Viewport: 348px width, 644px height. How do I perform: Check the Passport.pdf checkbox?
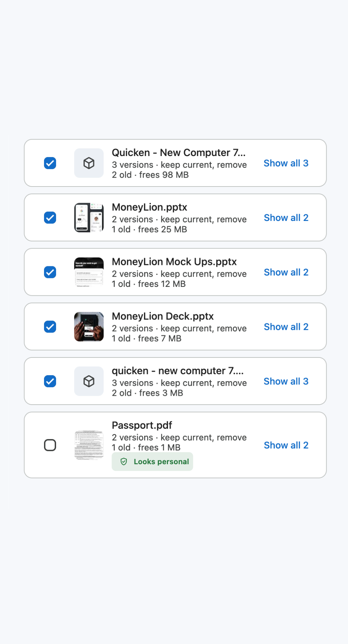[x=50, y=445]
